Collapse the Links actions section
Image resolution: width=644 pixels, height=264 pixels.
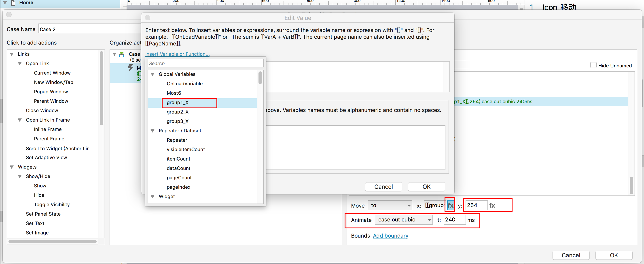(x=11, y=54)
